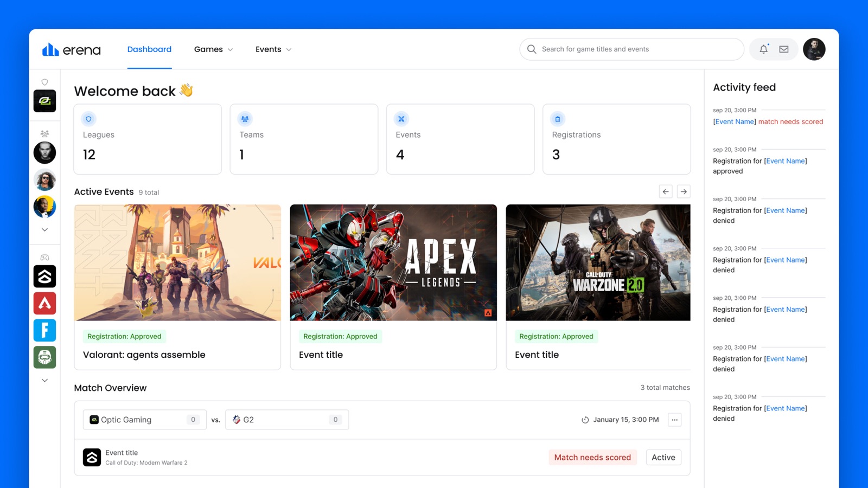Open match options three-dot menu

pos(674,420)
